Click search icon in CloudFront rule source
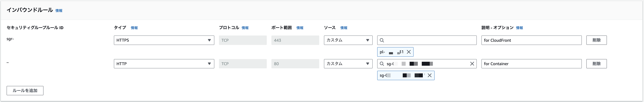 click(382, 40)
